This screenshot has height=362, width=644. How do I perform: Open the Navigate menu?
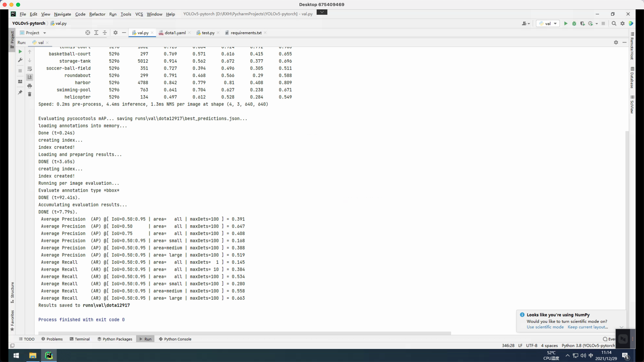[62, 14]
